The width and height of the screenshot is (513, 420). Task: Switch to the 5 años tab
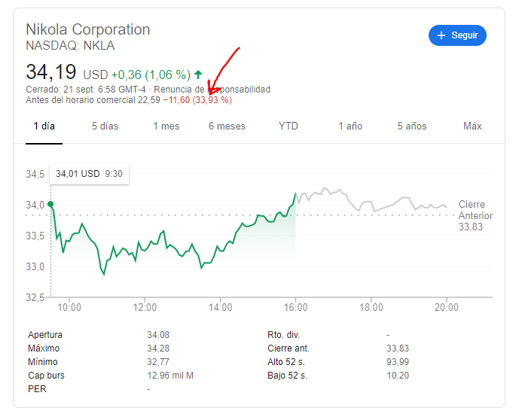click(x=412, y=126)
